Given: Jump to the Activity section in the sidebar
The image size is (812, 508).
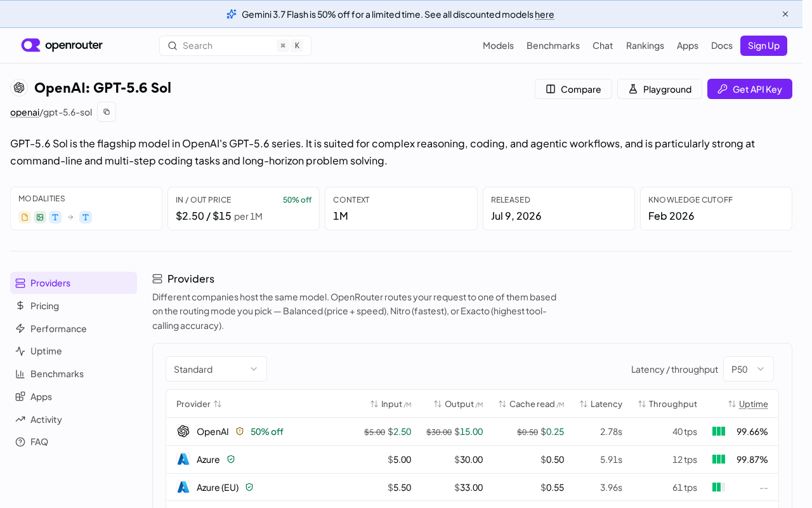Looking at the screenshot, I should tap(74, 420).
